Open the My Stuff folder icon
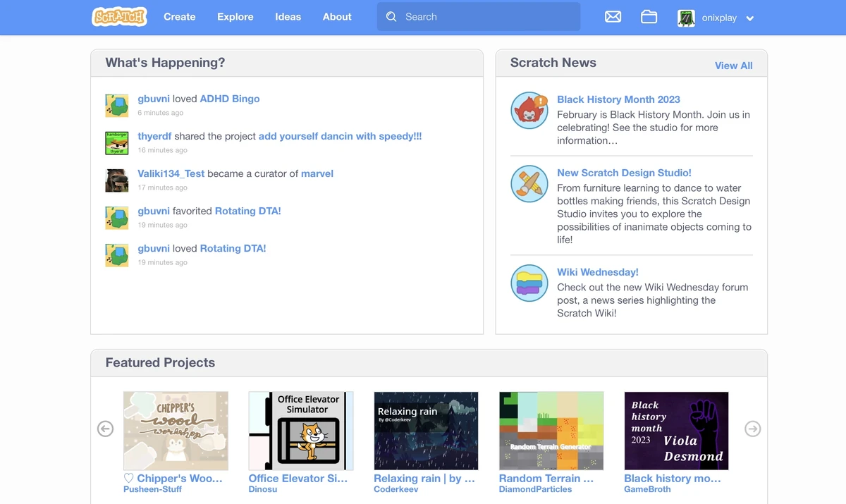The image size is (846, 504). click(x=649, y=17)
